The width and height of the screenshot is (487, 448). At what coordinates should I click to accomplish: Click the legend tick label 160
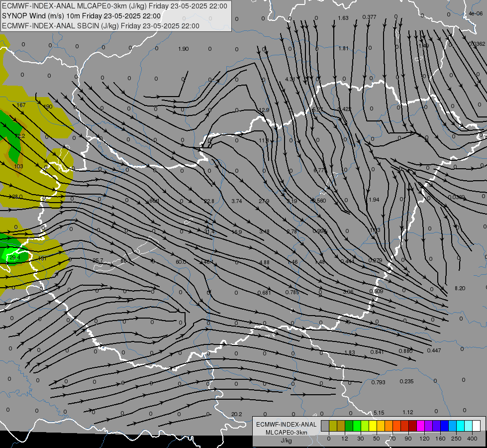[x=440, y=439]
